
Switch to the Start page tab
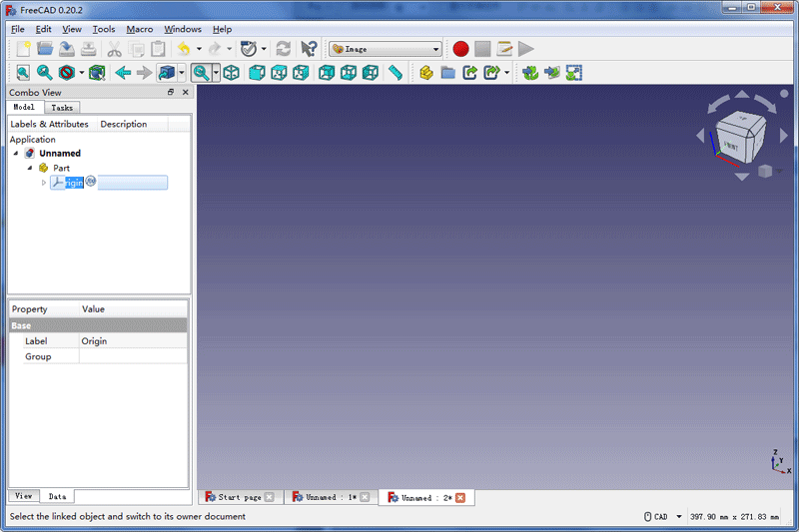pos(239,497)
